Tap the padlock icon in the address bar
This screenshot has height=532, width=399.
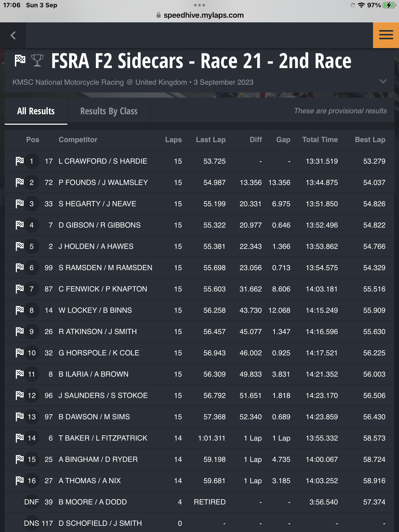click(x=158, y=15)
